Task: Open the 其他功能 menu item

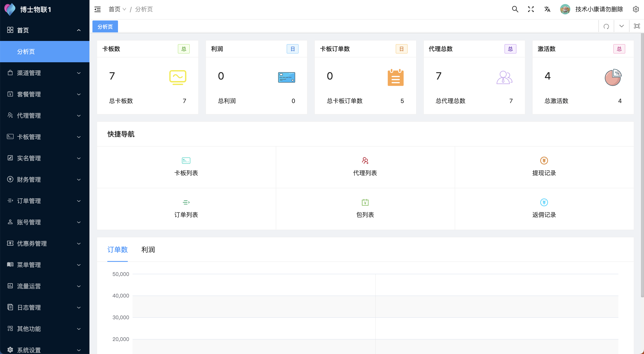Action: coord(45,329)
